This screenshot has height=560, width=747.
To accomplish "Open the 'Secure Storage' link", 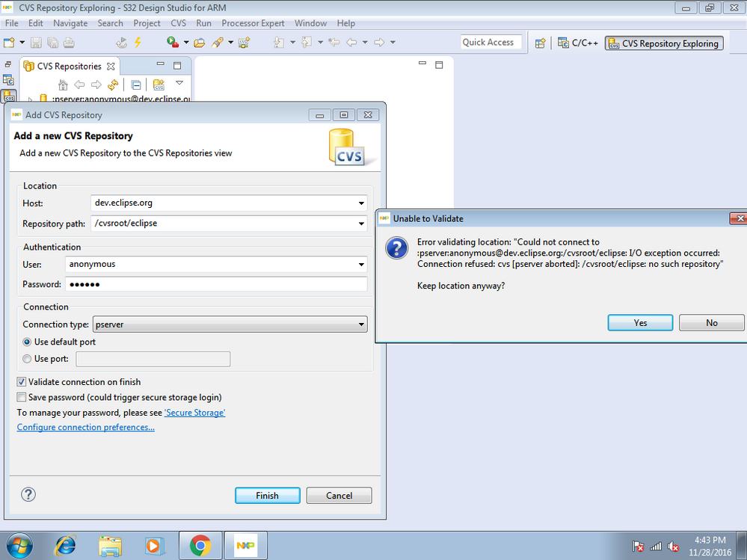I will pos(194,413).
